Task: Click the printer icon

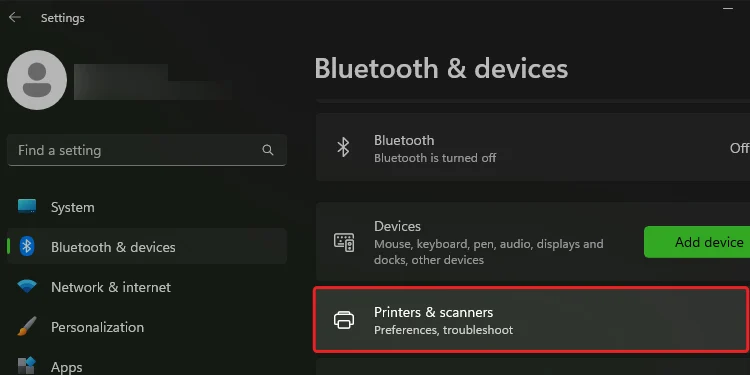Action: pyautogui.click(x=344, y=320)
